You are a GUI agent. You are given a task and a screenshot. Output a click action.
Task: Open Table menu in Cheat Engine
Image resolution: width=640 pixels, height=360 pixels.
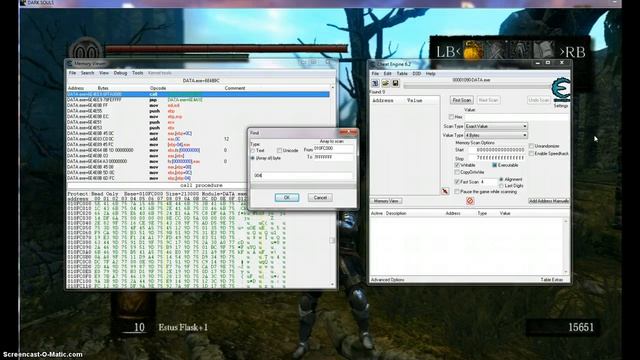(402, 73)
